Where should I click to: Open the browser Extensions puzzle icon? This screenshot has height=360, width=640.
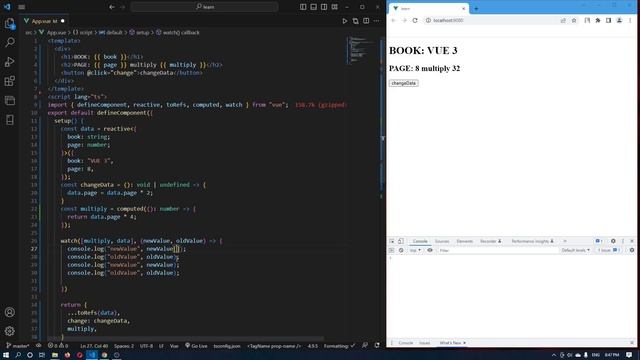coord(598,20)
